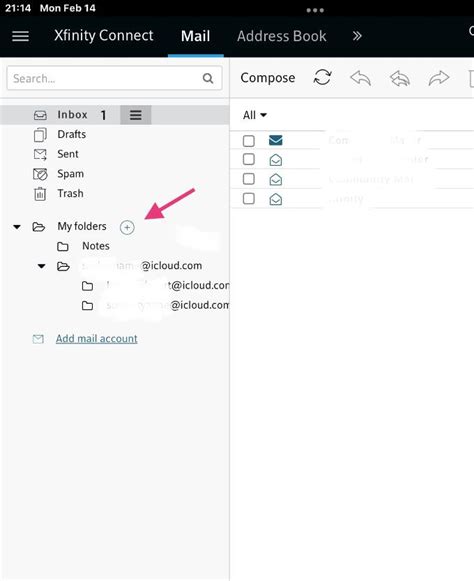Show more tabs with double chevron
474x581 pixels.
coord(357,36)
